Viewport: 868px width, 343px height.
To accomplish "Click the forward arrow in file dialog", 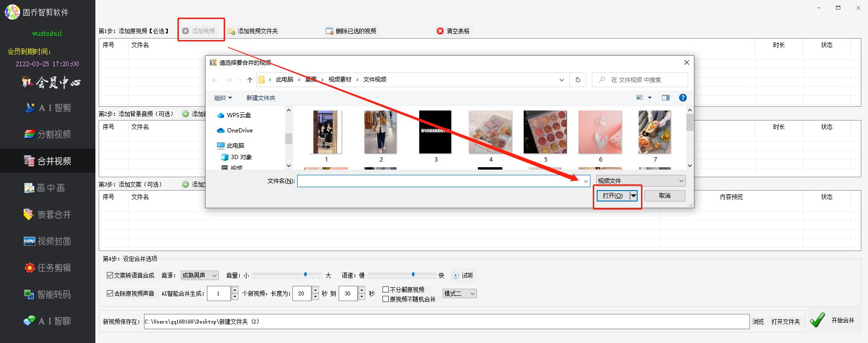I will click(x=228, y=80).
